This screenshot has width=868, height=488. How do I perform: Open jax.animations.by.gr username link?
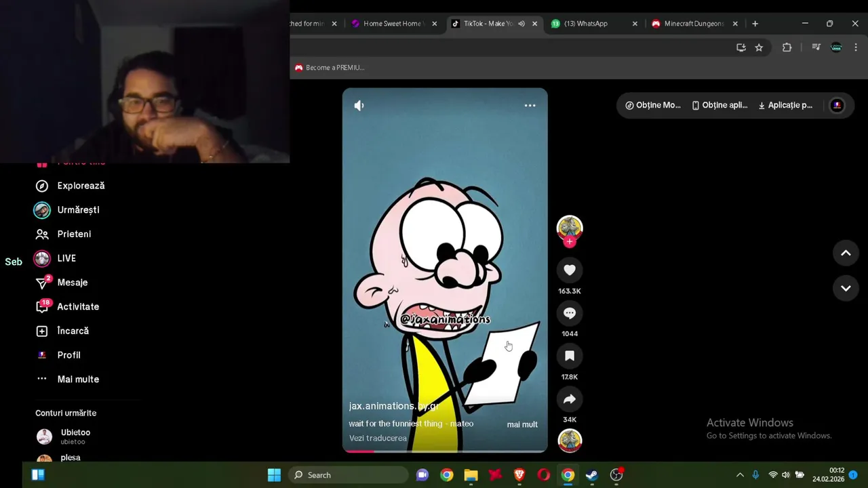pyautogui.click(x=394, y=406)
